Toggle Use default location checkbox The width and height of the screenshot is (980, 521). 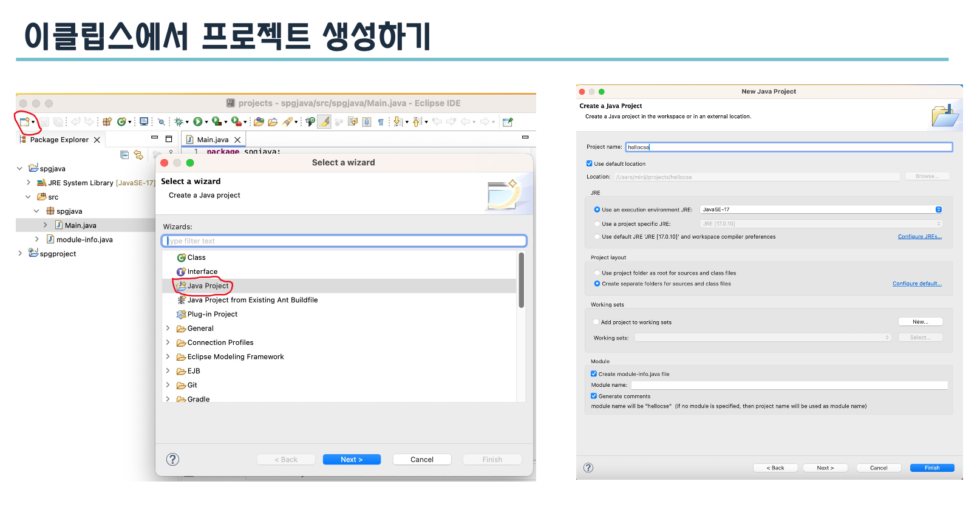point(589,163)
